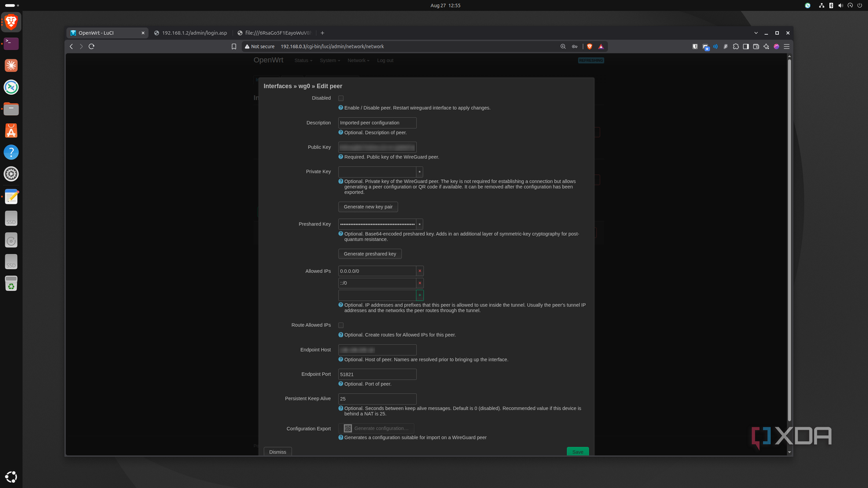Click Generate preshared key button
Viewport: 868px width, 488px height.
pos(370,254)
